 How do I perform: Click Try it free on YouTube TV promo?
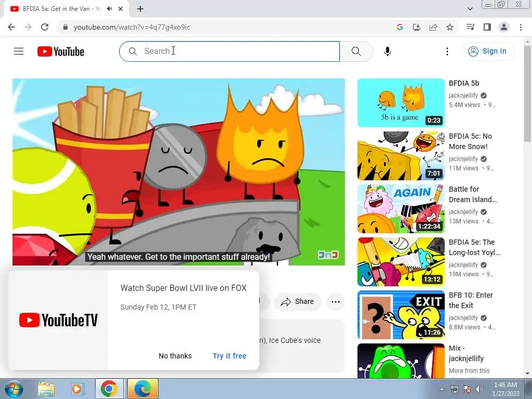[x=230, y=356]
